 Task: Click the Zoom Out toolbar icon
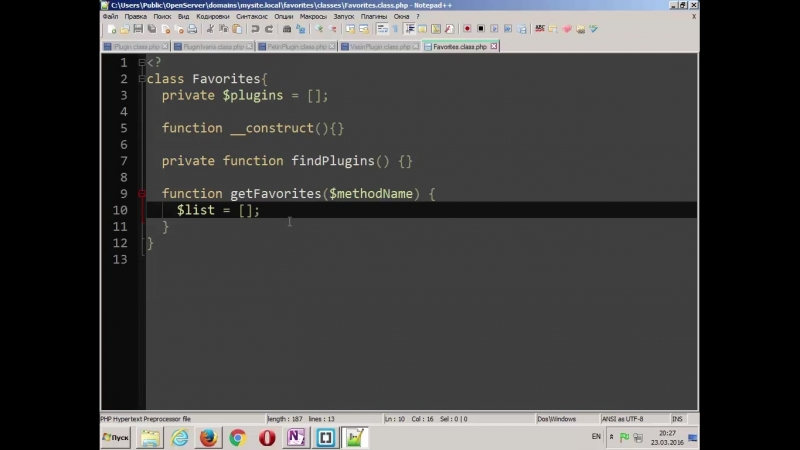[333, 29]
